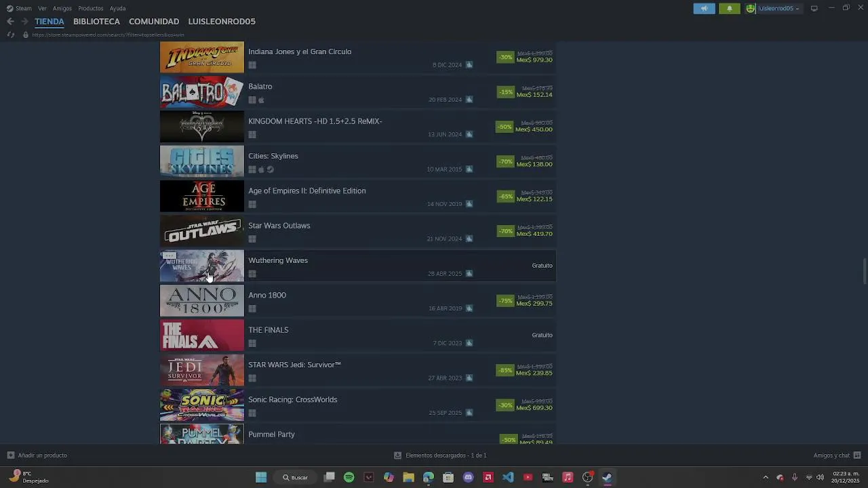Add Wuthering Waves to wishlist icon
This screenshot has width=868, height=488.
(469, 274)
